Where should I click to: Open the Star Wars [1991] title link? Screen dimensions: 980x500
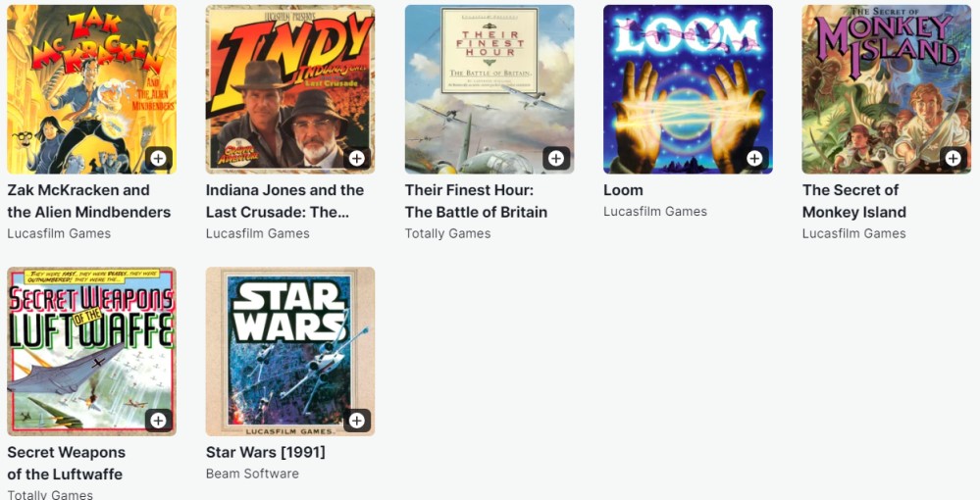click(266, 452)
